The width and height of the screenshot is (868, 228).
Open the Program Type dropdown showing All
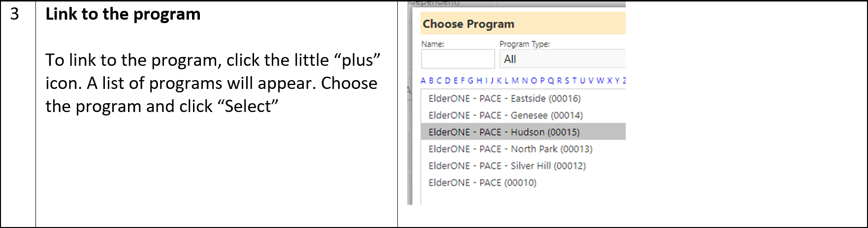coord(563,59)
